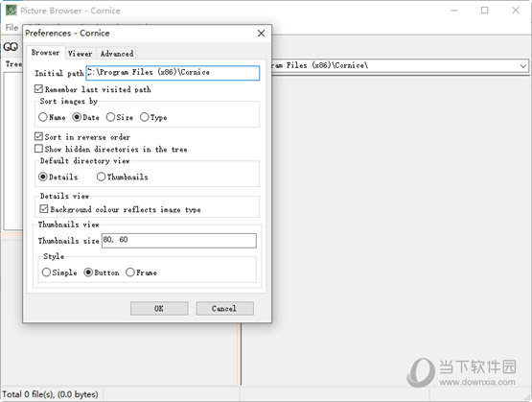This screenshot has height=402, width=532.
Task: Switch to the Viewer tab
Action: tap(81, 54)
